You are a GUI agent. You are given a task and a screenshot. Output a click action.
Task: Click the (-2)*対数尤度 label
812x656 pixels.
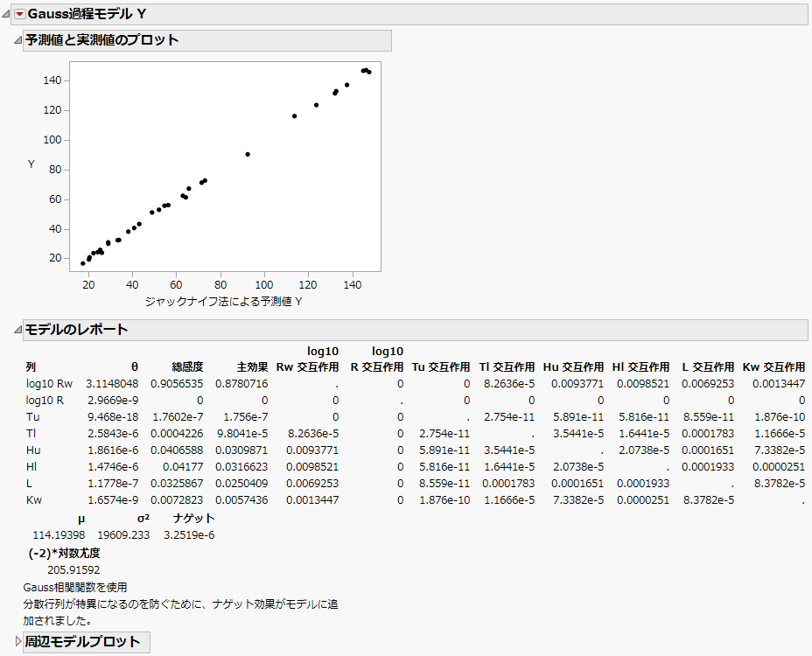click(x=64, y=553)
